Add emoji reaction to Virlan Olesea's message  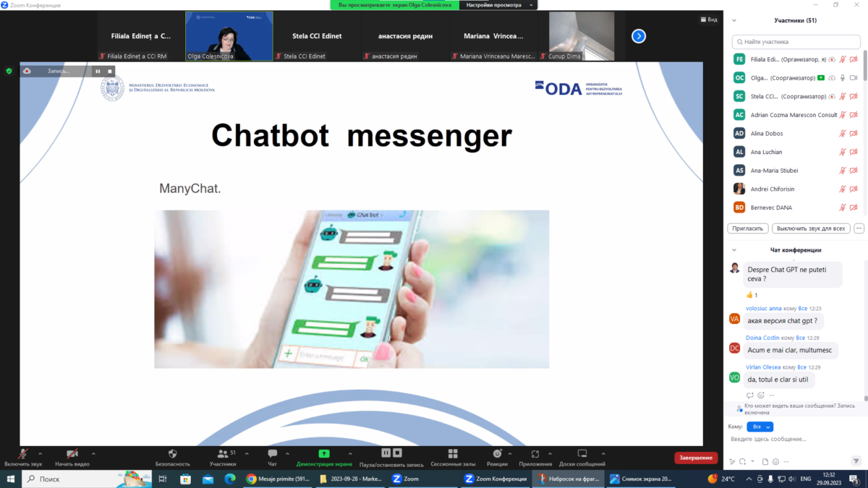(x=761, y=395)
